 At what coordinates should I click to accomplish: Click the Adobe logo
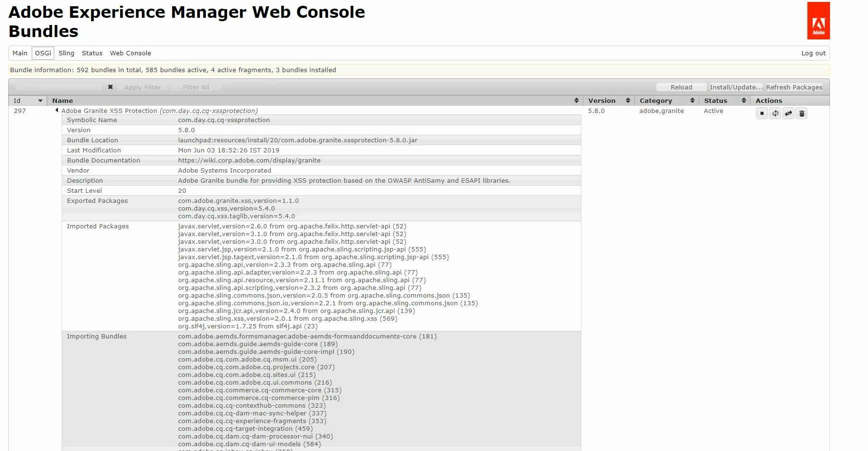(x=818, y=21)
